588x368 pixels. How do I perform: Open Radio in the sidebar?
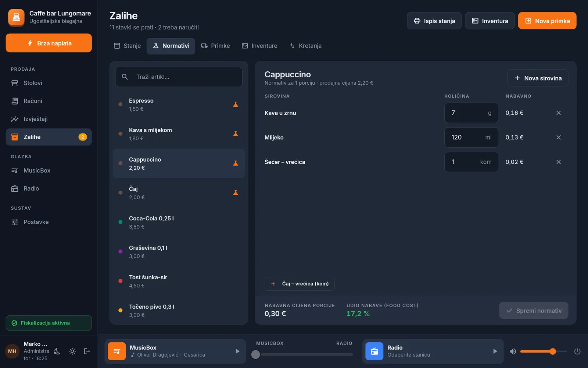49,188
